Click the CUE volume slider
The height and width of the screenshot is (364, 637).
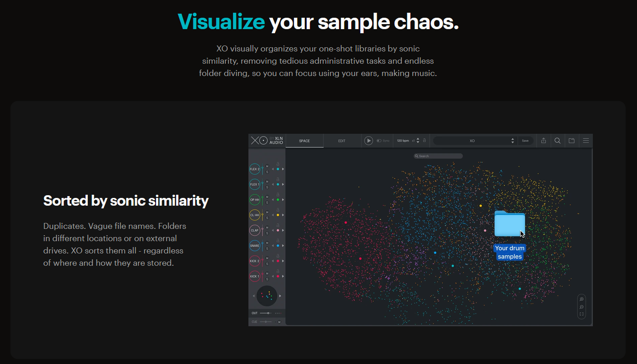coord(266,322)
